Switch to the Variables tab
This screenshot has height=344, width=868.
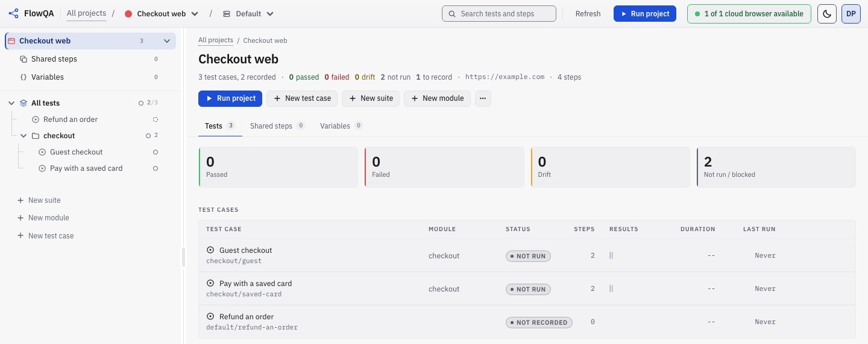pyautogui.click(x=341, y=126)
